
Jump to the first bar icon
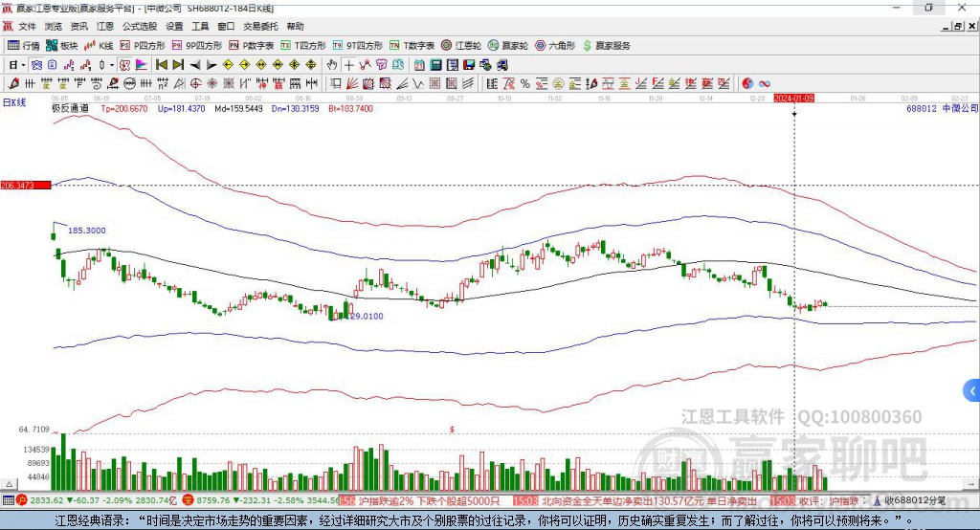click(x=161, y=65)
